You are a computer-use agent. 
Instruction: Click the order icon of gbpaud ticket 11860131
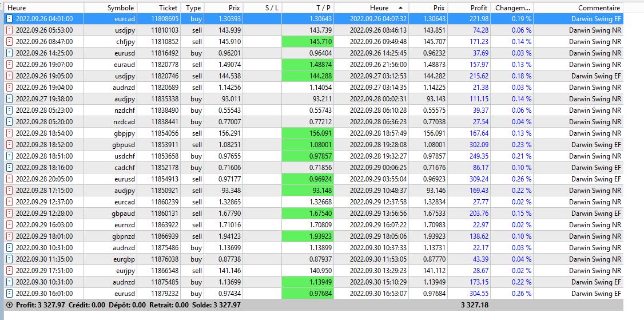click(x=10, y=214)
